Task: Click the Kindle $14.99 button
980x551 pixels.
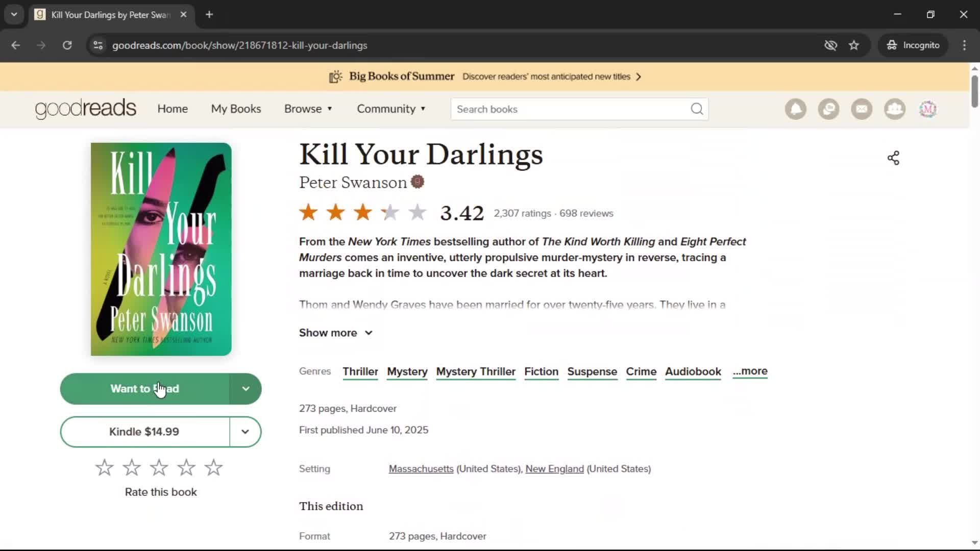Action: click(x=145, y=432)
